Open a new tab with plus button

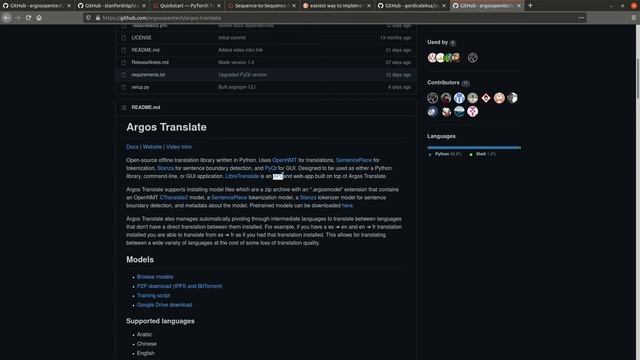tap(530, 6)
